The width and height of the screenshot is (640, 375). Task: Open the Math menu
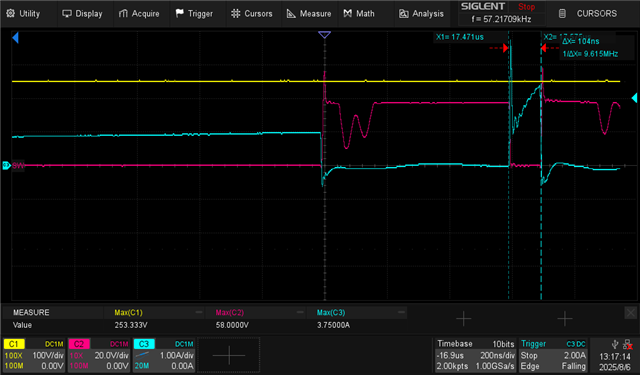359,13
